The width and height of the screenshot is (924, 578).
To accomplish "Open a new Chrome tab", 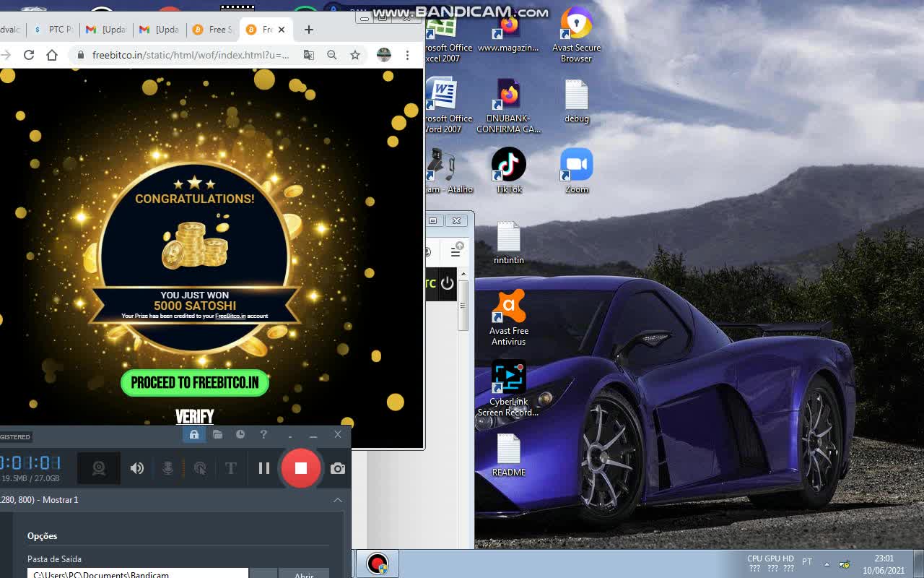I will (x=309, y=30).
